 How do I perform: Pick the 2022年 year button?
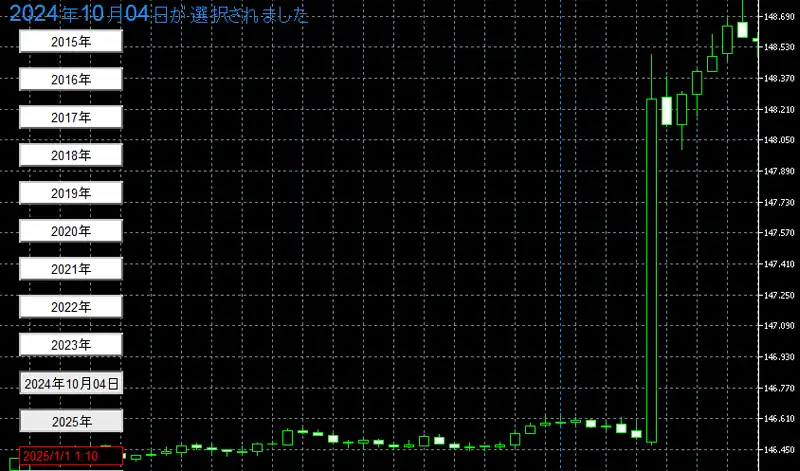71,307
